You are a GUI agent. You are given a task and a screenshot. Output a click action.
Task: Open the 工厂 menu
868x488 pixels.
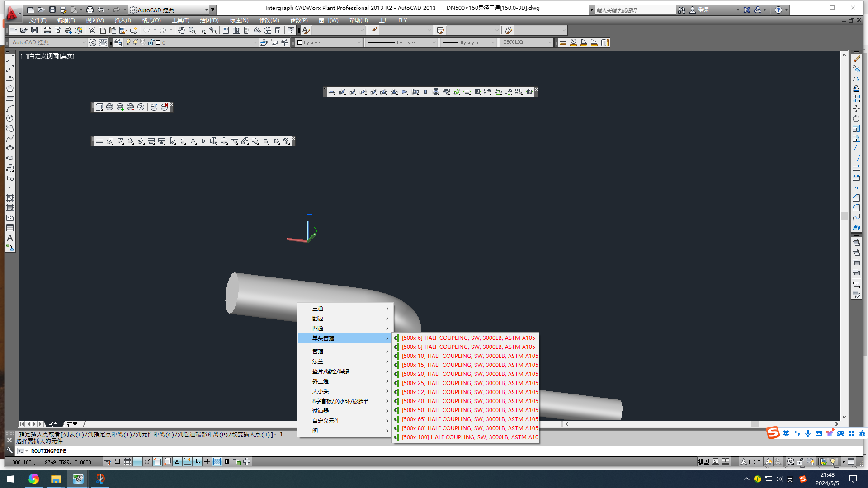(x=384, y=20)
